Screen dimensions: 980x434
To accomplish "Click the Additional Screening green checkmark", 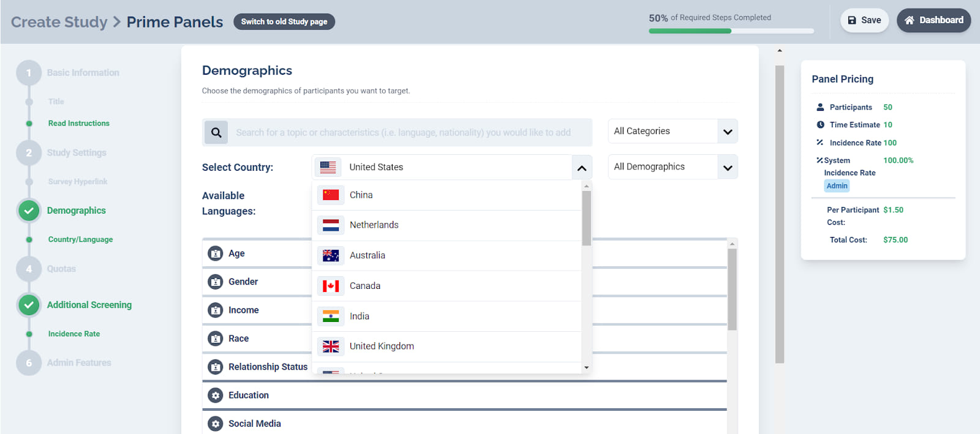I will coord(29,305).
